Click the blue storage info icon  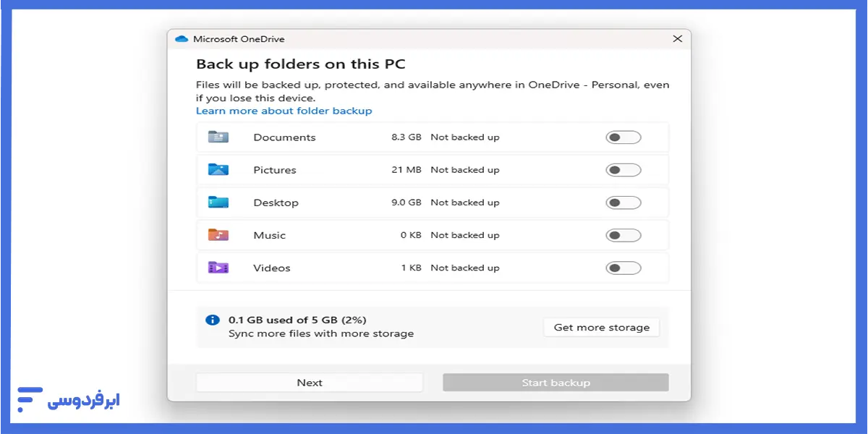pos(212,320)
